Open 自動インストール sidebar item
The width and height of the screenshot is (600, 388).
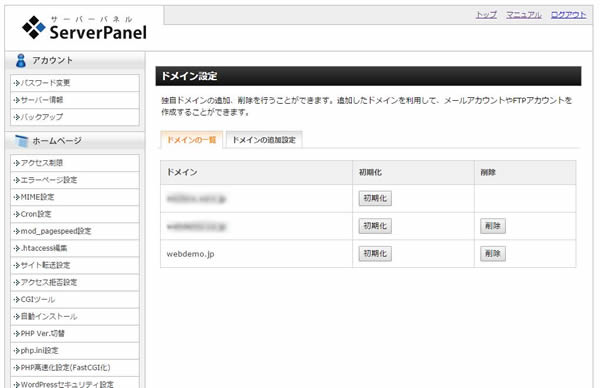click(x=75, y=316)
